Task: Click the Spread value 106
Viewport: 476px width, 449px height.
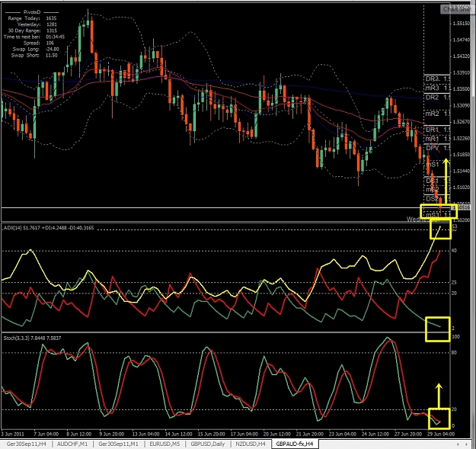Action: click(x=50, y=43)
